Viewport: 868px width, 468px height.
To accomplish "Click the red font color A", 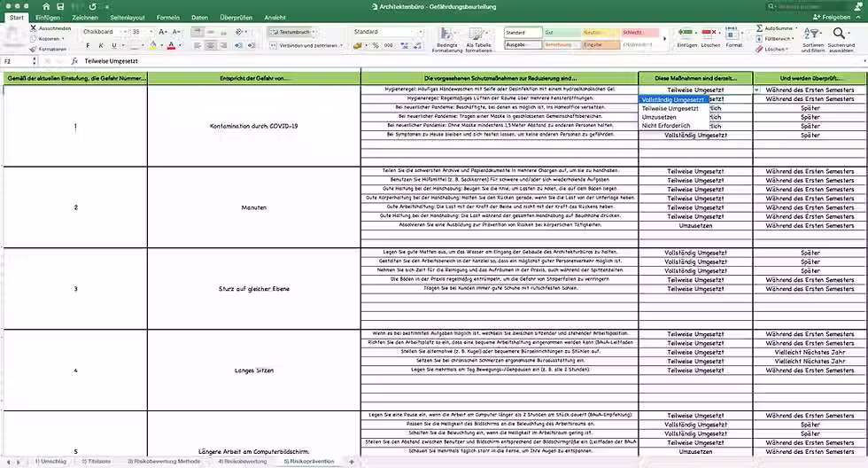I will click(x=171, y=45).
